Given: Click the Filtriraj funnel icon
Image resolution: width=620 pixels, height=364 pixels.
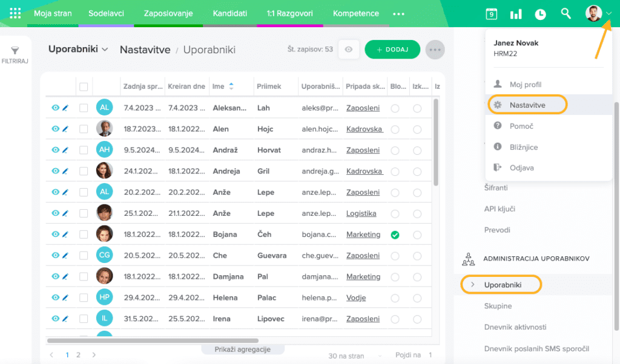Looking at the screenshot, I should pyautogui.click(x=16, y=51).
